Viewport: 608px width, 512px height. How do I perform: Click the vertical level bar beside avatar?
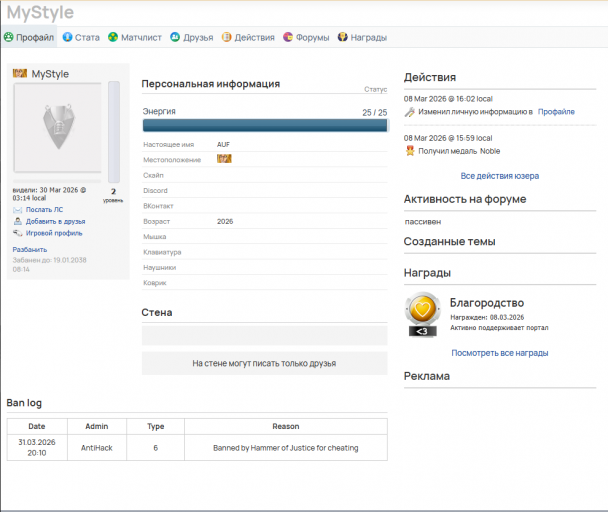coord(114,132)
